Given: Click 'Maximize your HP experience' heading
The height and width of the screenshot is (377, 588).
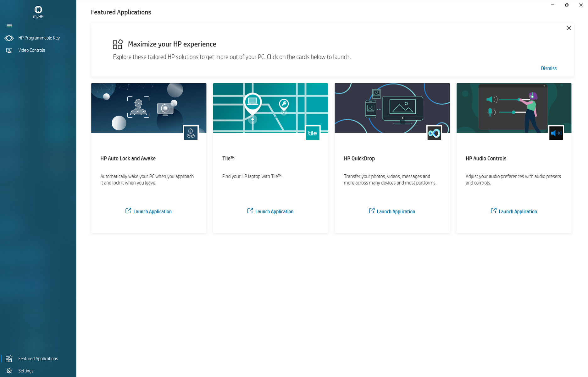Looking at the screenshot, I should click(172, 44).
